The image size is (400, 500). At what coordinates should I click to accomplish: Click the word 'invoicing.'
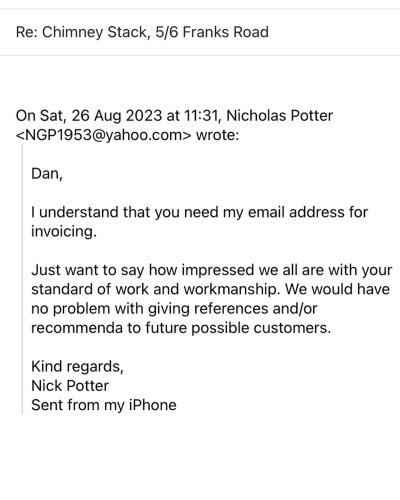64,232
